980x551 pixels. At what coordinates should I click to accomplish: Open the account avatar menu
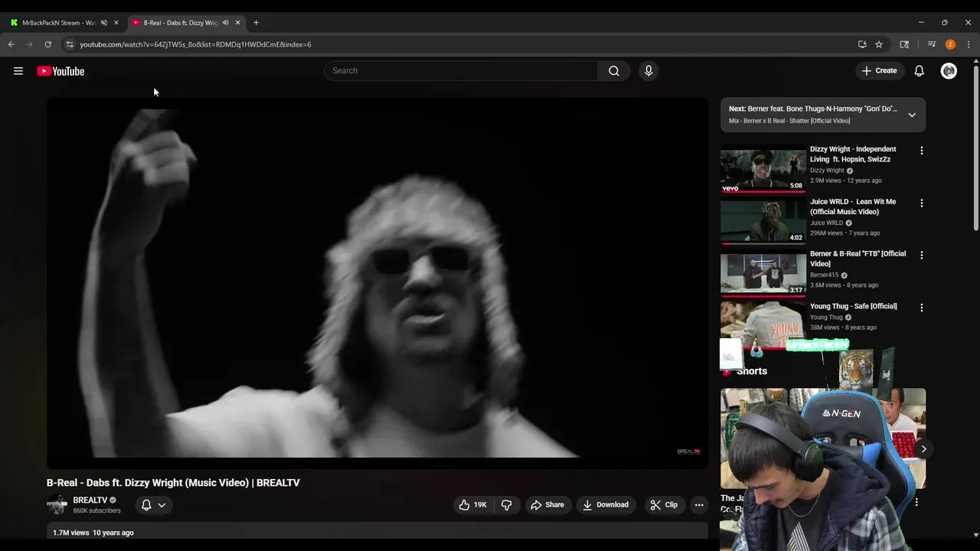tap(949, 71)
